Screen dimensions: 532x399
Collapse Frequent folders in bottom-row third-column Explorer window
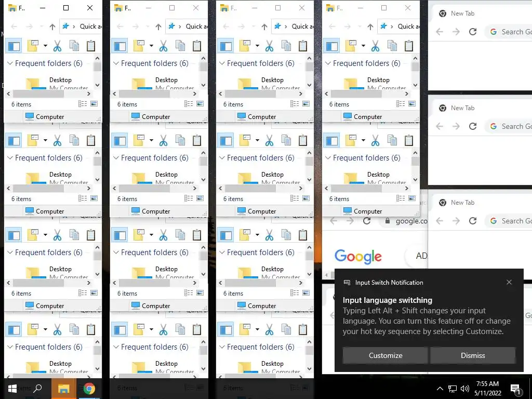(x=222, y=347)
